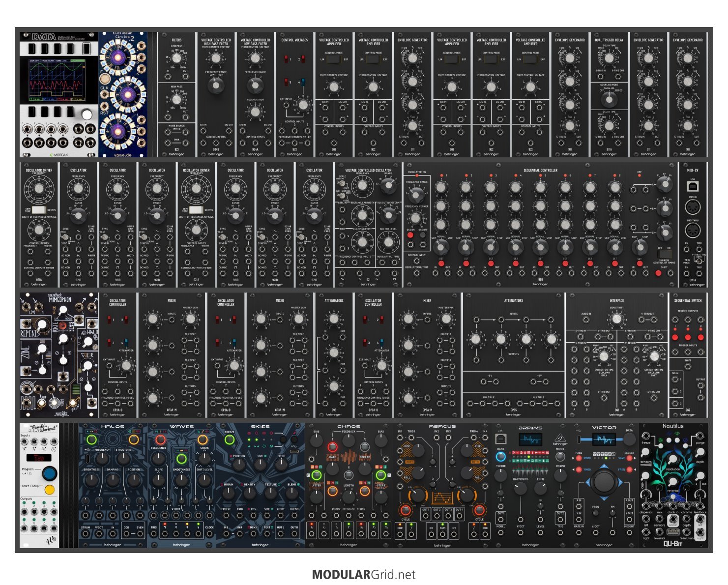Click the SUM jack on Abacus
This screenshot has width=728, height=585.
[442, 533]
